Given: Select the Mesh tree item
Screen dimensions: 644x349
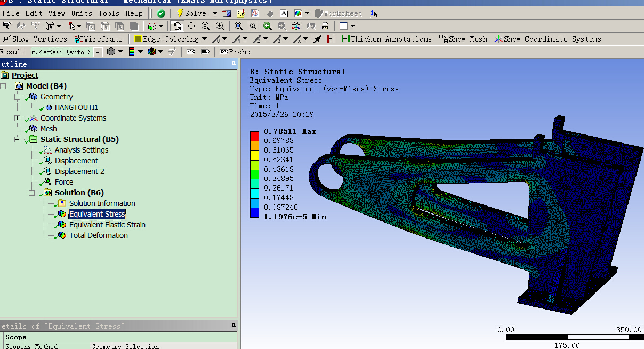Looking at the screenshot, I should (x=49, y=129).
